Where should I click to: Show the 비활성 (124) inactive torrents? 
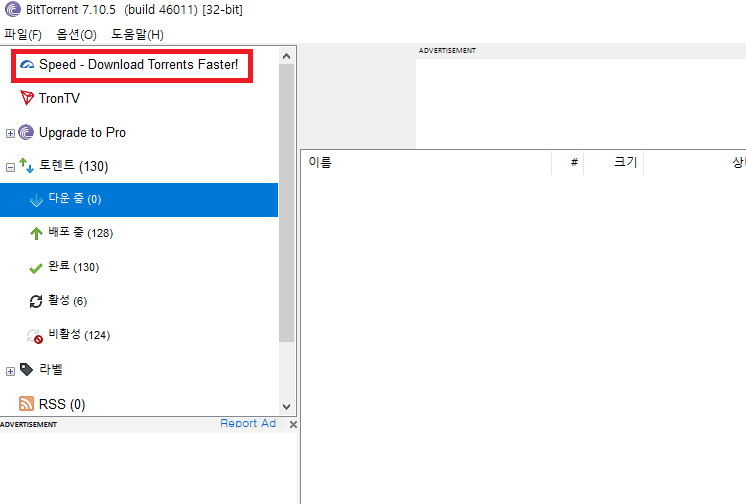coord(79,335)
